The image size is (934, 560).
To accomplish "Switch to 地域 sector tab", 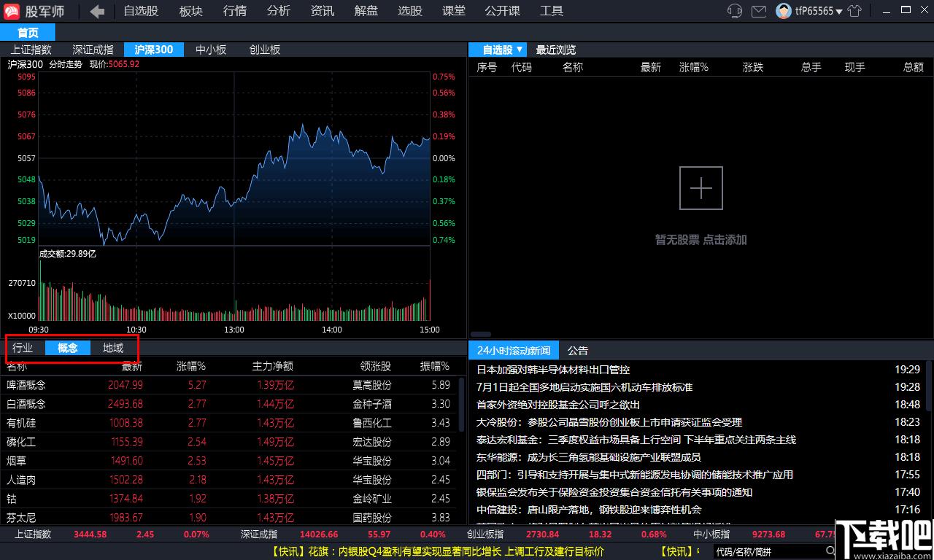I will pos(112,348).
